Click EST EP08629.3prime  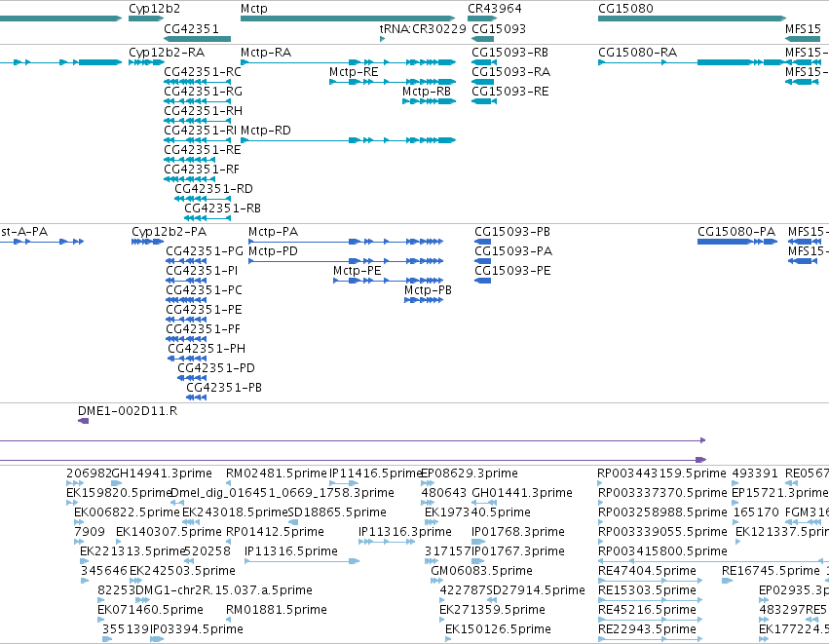469,474
